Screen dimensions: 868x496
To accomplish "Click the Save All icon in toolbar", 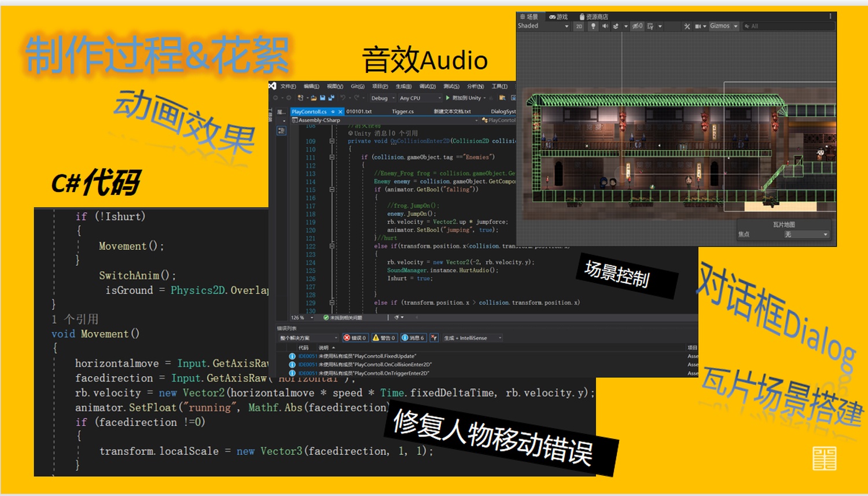I will click(x=331, y=98).
